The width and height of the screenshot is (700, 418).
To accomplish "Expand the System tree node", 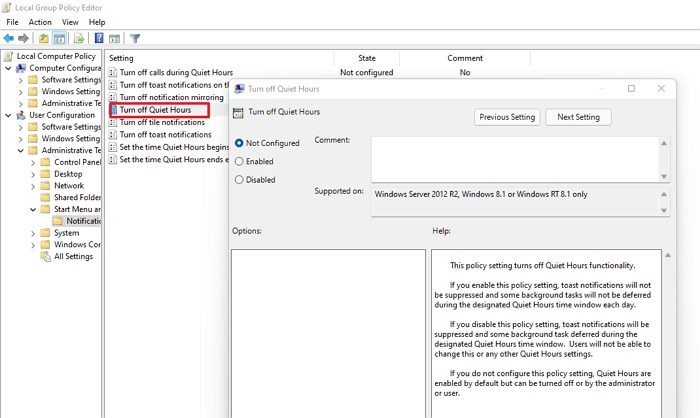I will pyautogui.click(x=33, y=233).
